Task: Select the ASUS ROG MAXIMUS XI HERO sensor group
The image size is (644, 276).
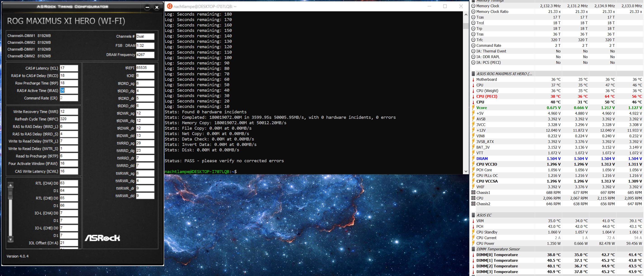Action: [504, 74]
